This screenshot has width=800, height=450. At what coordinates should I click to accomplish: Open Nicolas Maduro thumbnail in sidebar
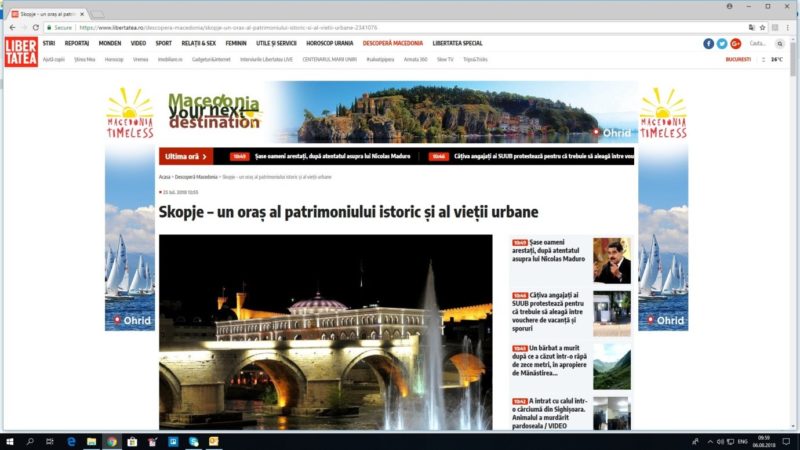point(612,261)
